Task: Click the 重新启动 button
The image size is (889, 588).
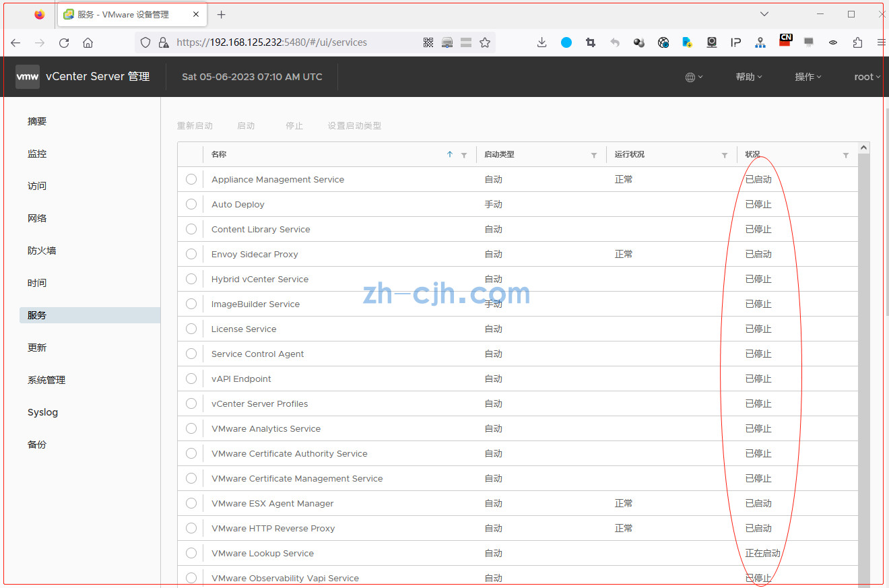Action: coord(195,126)
